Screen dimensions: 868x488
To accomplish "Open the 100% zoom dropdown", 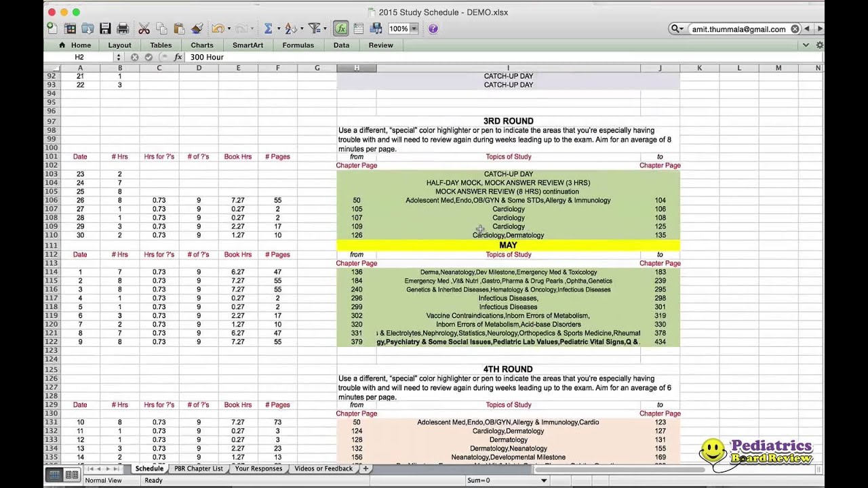I will pos(414,29).
